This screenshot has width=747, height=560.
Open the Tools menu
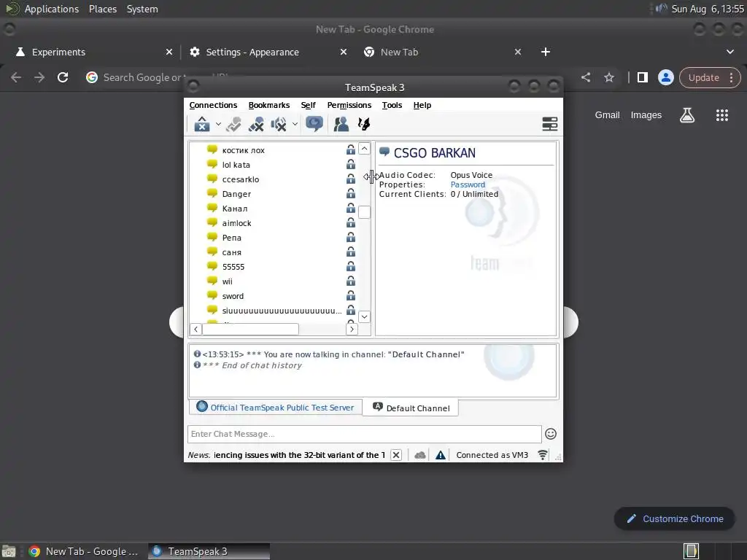(392, 105)
